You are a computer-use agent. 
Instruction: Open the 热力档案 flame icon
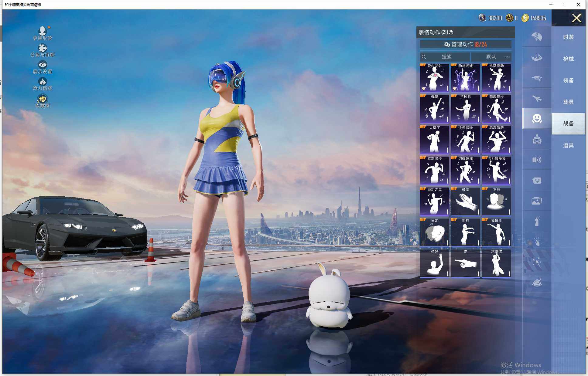[x=43, y=82]
